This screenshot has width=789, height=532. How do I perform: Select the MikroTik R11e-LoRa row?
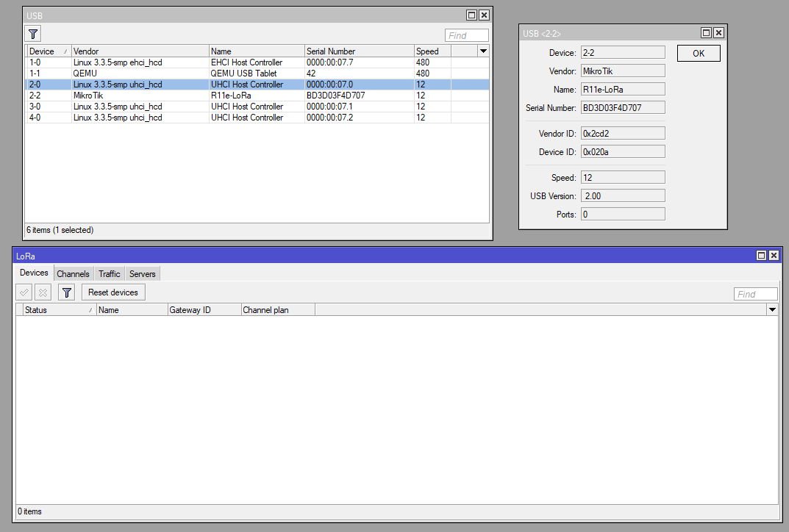[257, 96]
